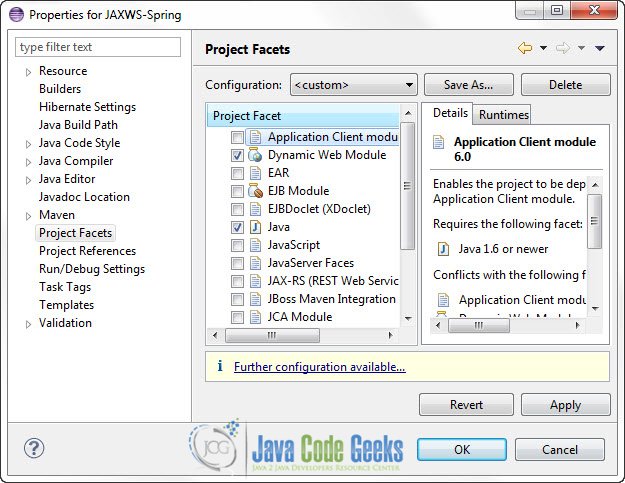Click the Cancel button
Viewport: 625px width, 483px height.
560,450
